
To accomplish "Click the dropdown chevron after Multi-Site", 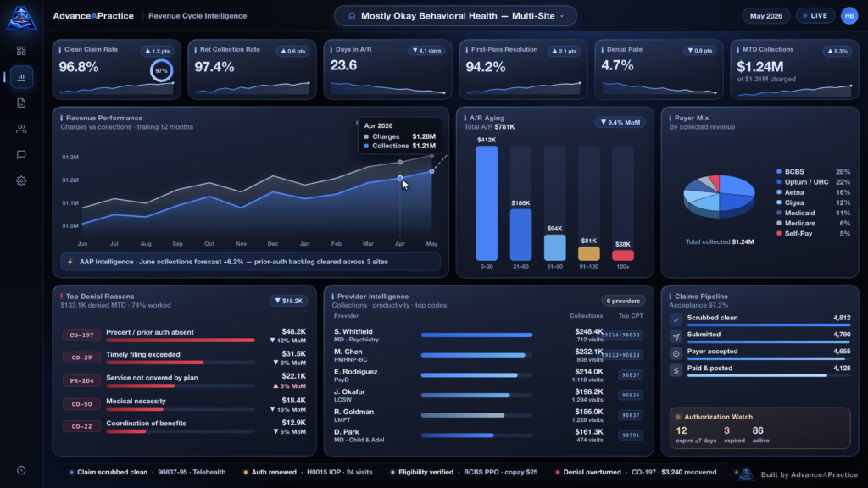I will 562,16.
